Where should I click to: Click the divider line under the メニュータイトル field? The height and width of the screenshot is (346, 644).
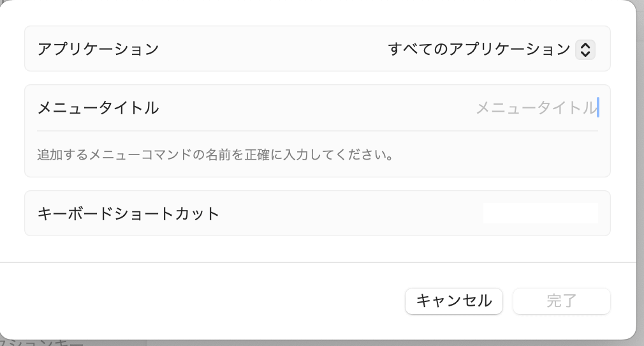(318, 131)
